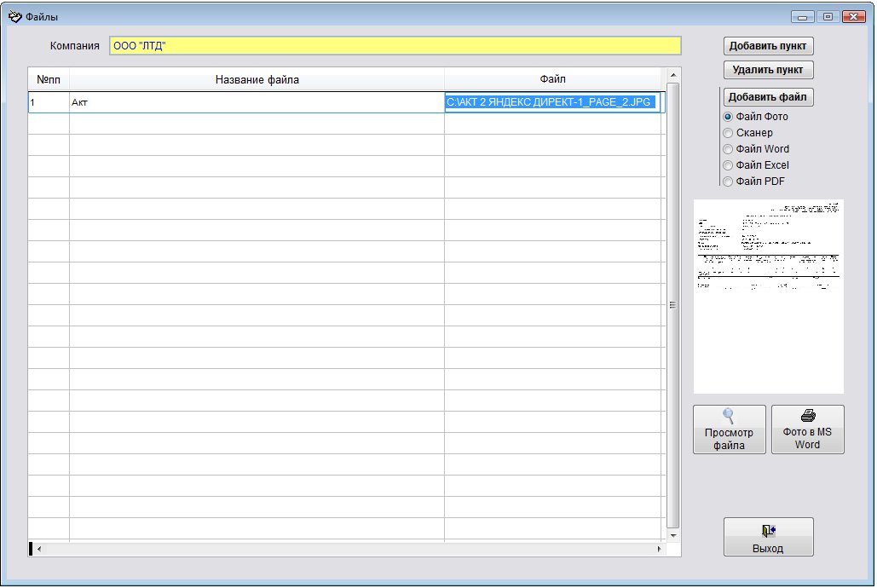Click the vertical scrollbar thumb
877x588 pixels.
(673, 305)
